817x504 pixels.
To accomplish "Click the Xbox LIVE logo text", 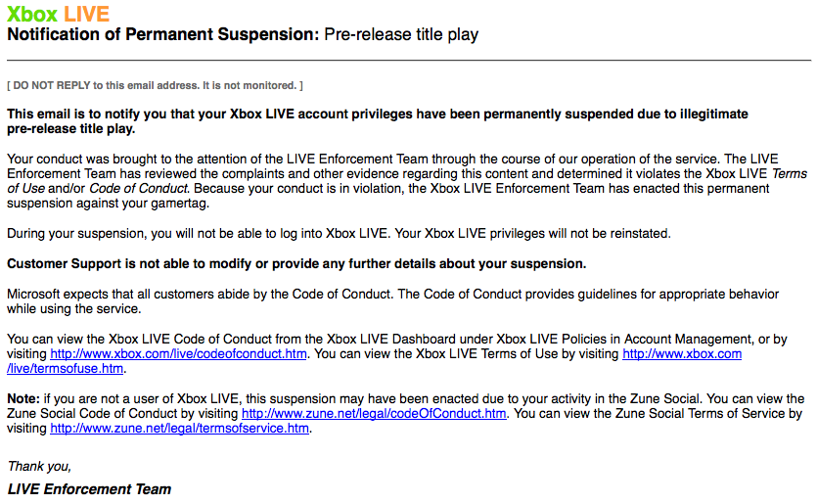I will click(x=59, y=15).
